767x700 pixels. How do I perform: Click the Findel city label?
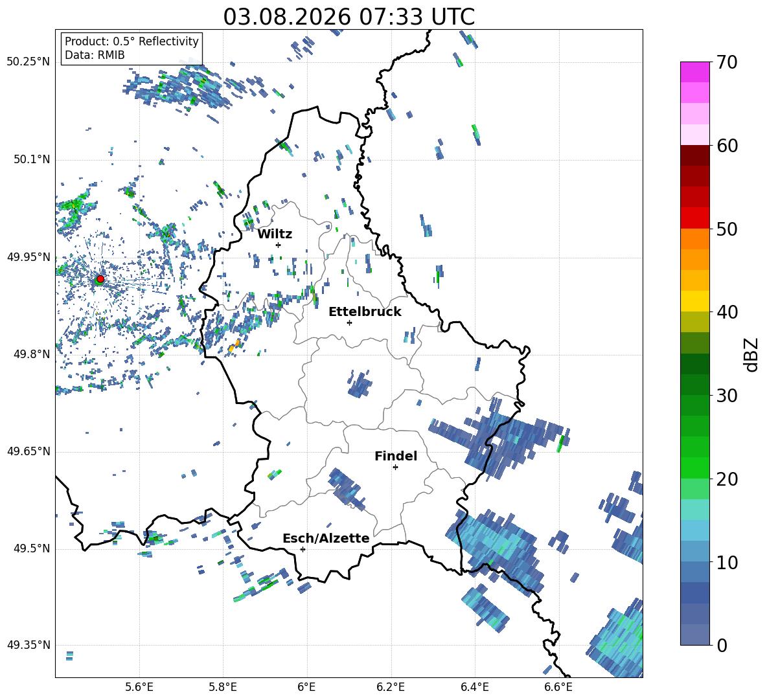(x=396, y=456)
